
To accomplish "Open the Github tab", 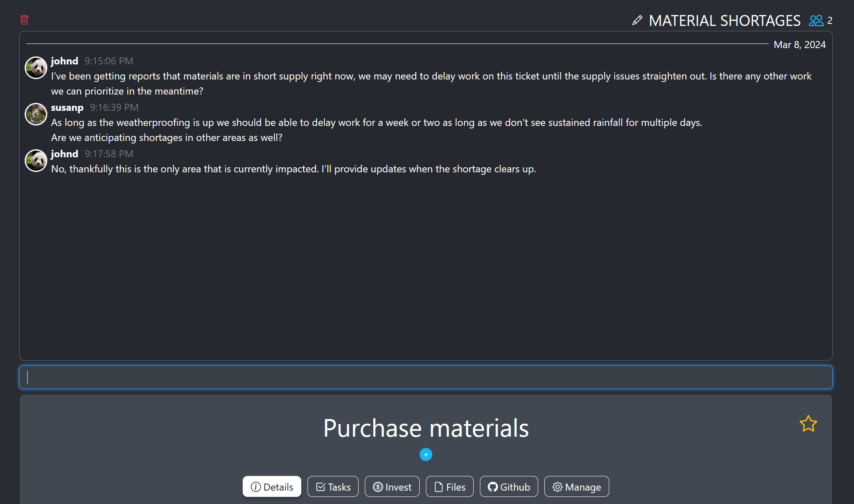I will click(x=509, y=486).
